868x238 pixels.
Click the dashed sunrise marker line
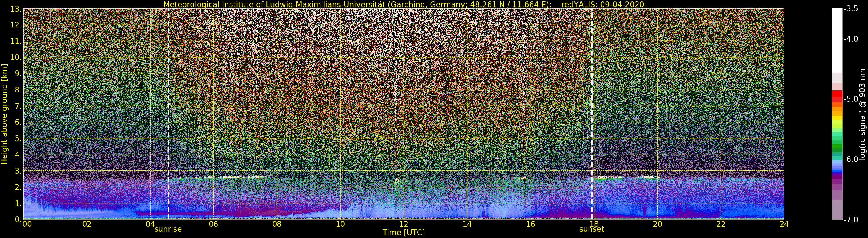coord(168,114)
